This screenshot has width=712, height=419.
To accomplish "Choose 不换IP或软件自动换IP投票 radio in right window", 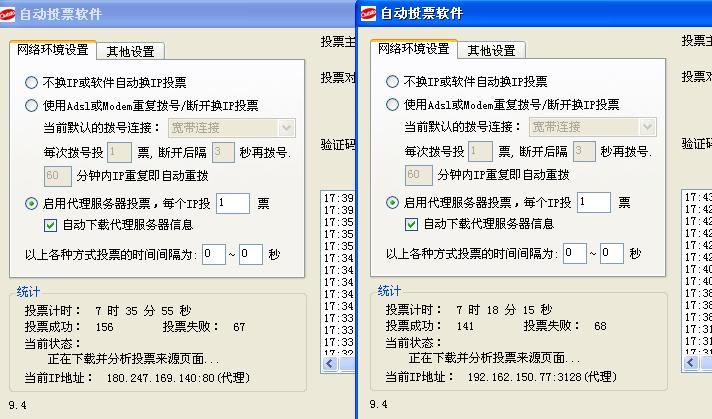I will [x=392, y=82].
